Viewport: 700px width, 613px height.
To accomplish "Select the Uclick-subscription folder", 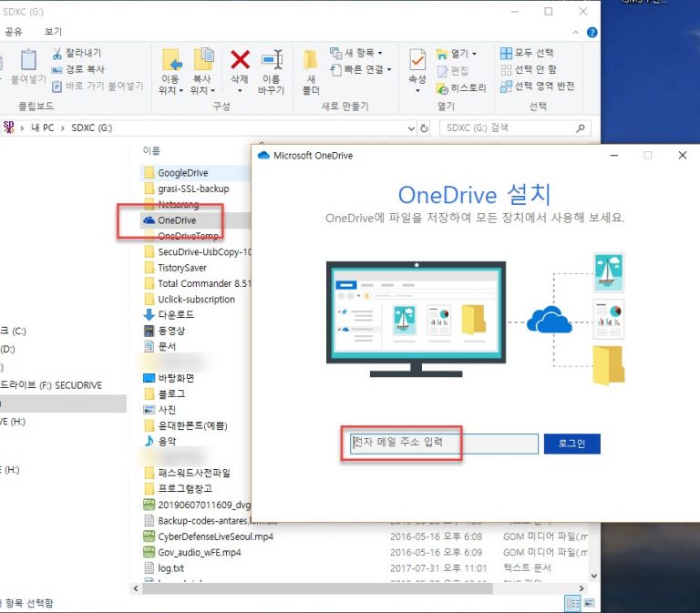I will (197, 300).
